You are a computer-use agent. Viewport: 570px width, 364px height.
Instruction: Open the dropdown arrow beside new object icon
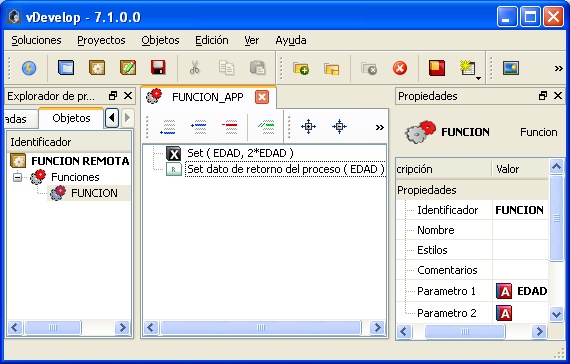pyautogui.click(x=478, y=78)
